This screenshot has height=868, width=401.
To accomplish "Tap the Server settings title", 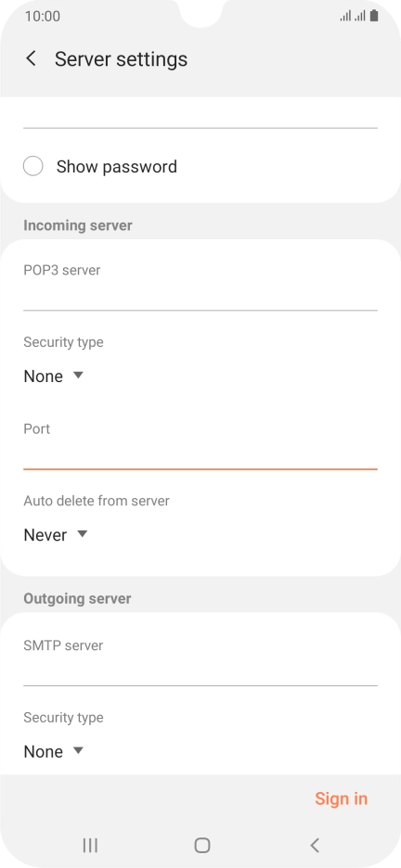I will click(121, 58).
